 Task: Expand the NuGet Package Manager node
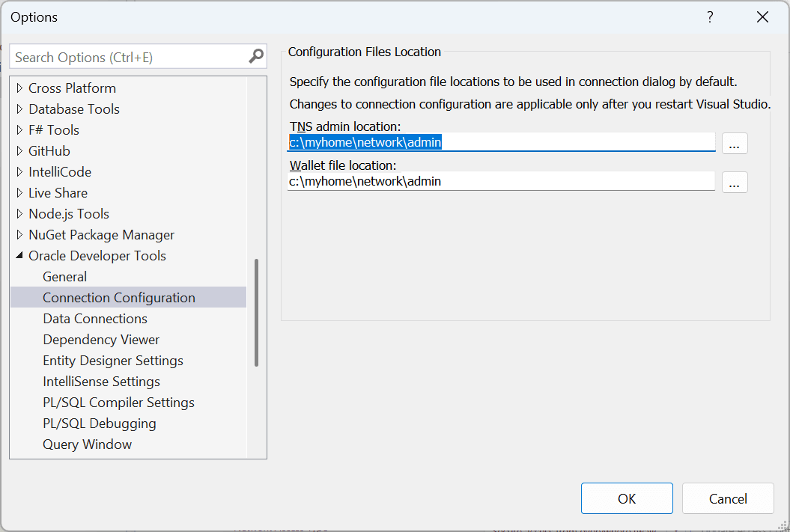[x=18, y=234]
